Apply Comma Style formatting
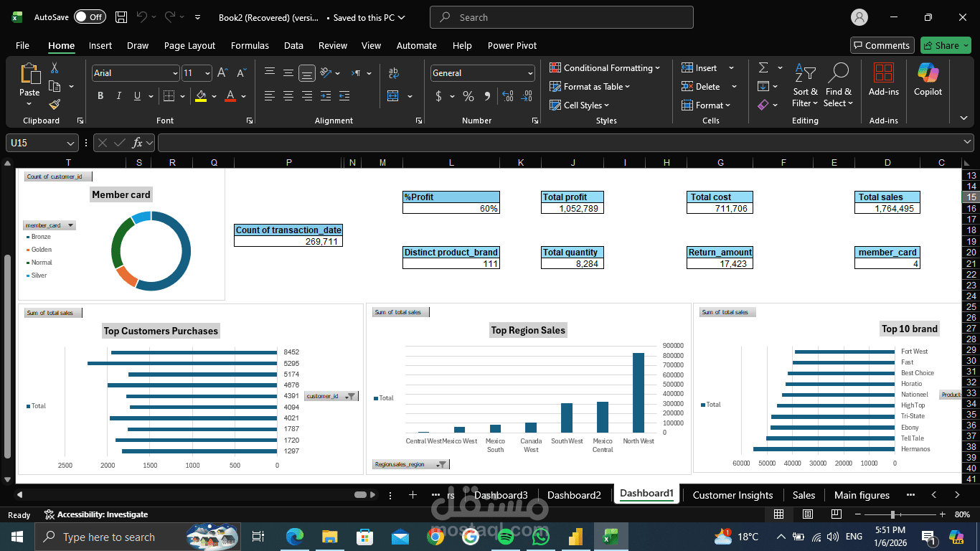Screen dimensions: 980x551 click(x=487, y=95)
